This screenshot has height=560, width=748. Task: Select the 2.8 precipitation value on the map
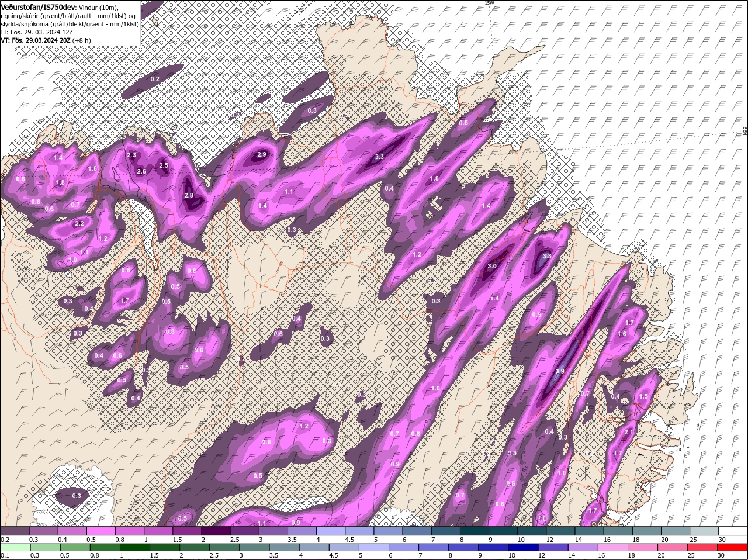point(189,195)
